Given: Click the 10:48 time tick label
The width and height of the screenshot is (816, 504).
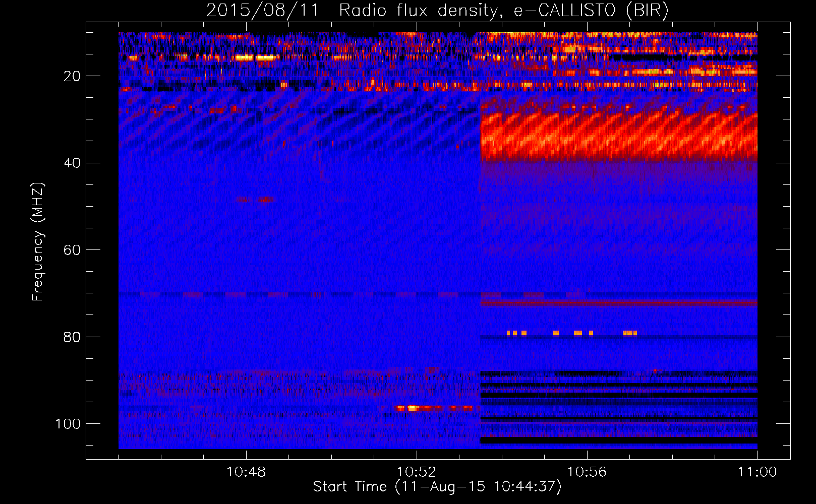Looking at the screenshot, I should [x=246, y=472].
